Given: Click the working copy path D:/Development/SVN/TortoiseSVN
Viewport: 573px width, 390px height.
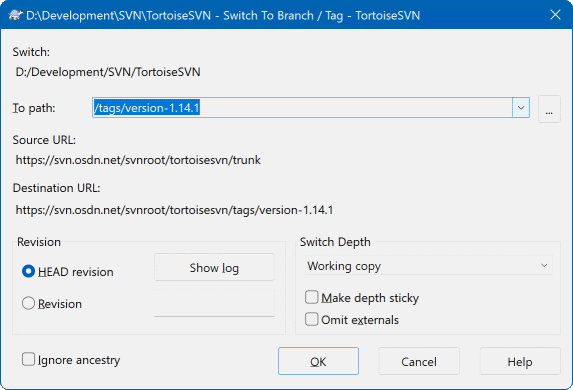Looking at the screenshot, I should click(108, 72).
